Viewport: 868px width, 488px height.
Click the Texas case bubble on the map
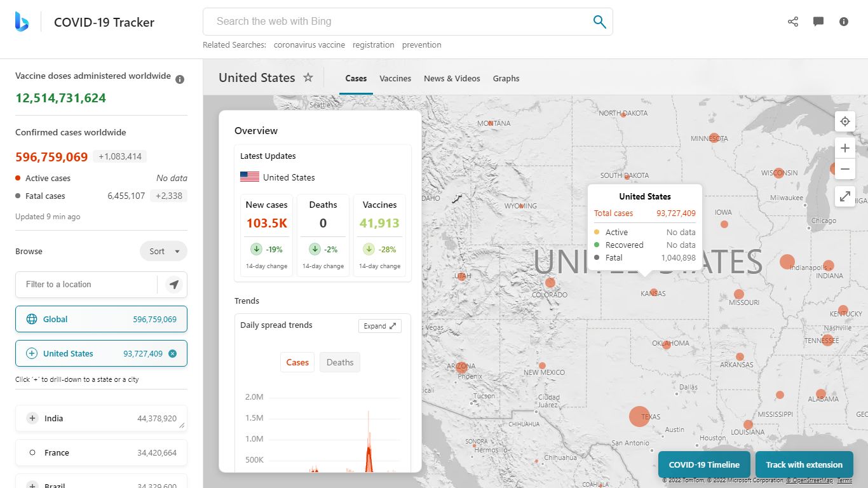click(639, 417)
